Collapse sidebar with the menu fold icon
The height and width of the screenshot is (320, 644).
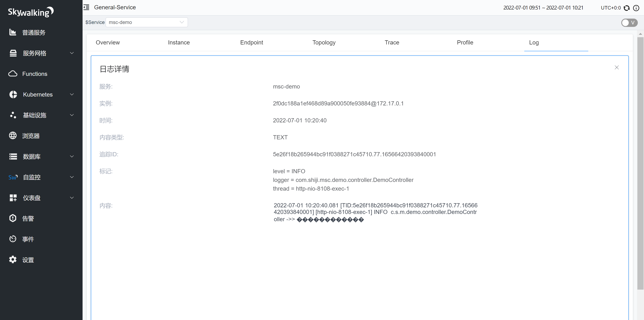[86, 7]
